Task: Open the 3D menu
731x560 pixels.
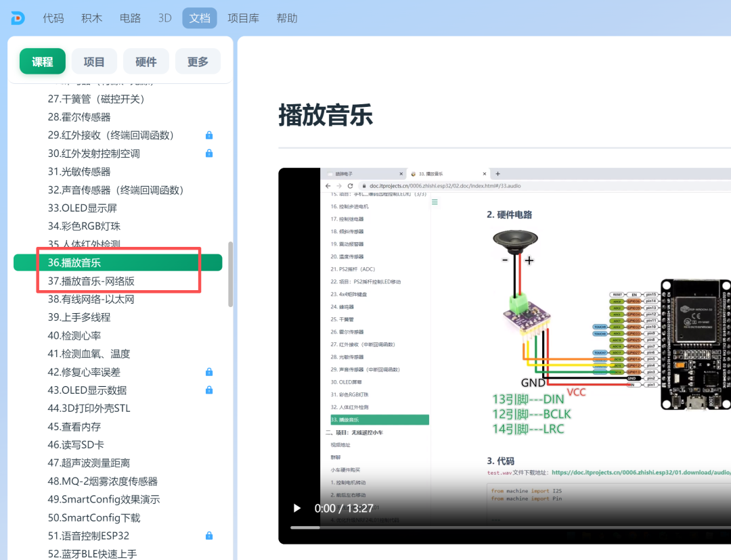Action: click(x=164, y=18)
